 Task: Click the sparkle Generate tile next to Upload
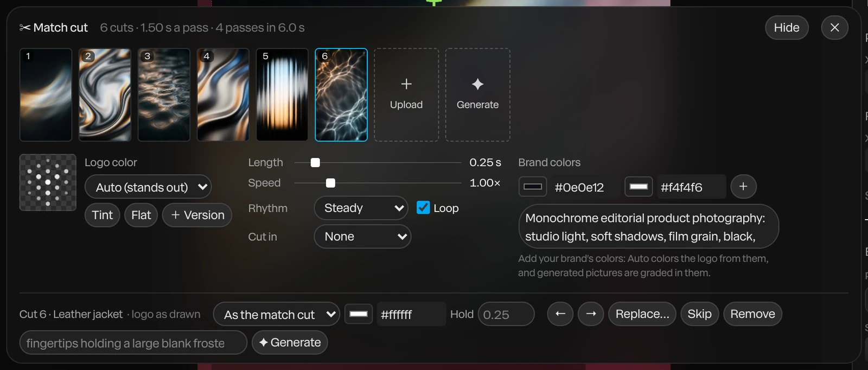477,95
